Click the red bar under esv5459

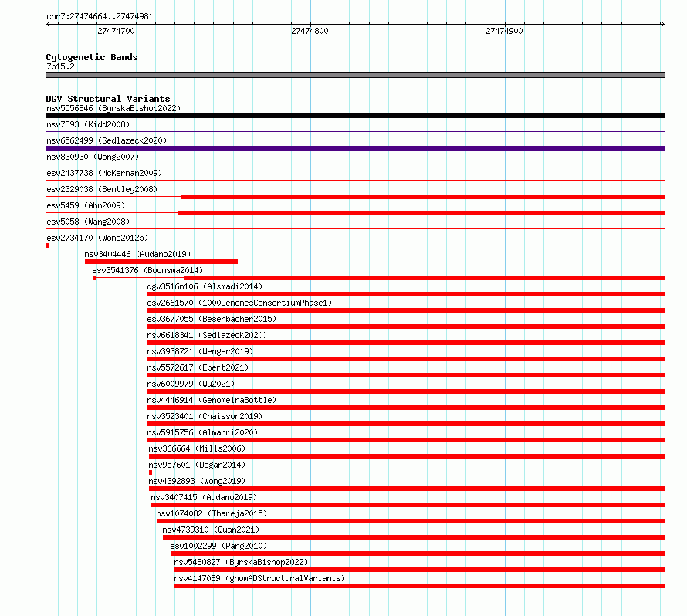422,213
